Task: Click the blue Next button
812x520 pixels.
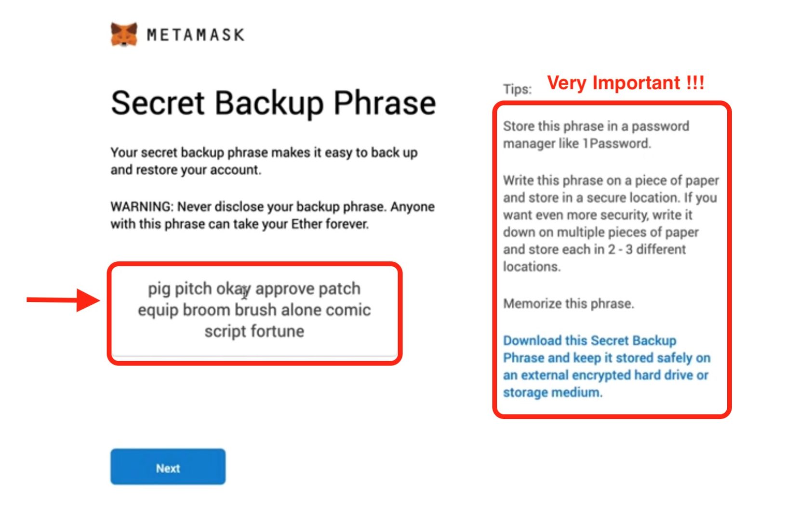Action: pos(168,467)
